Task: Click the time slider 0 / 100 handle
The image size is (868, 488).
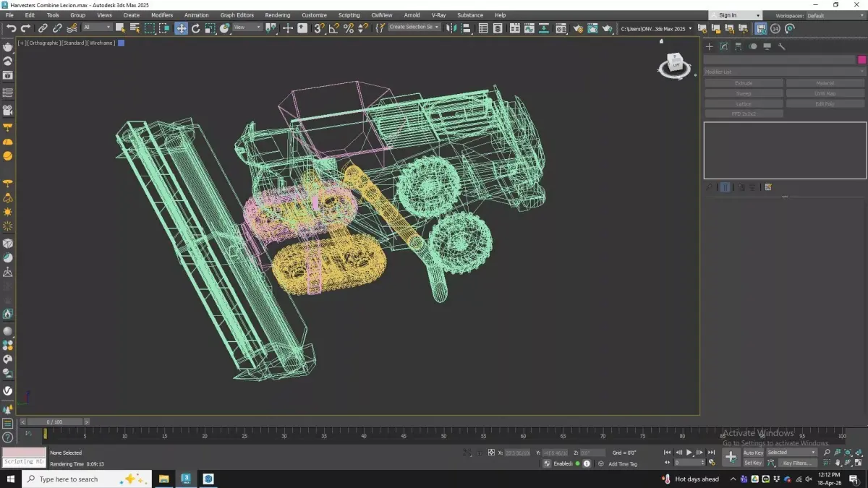Action: coord(54,421)
